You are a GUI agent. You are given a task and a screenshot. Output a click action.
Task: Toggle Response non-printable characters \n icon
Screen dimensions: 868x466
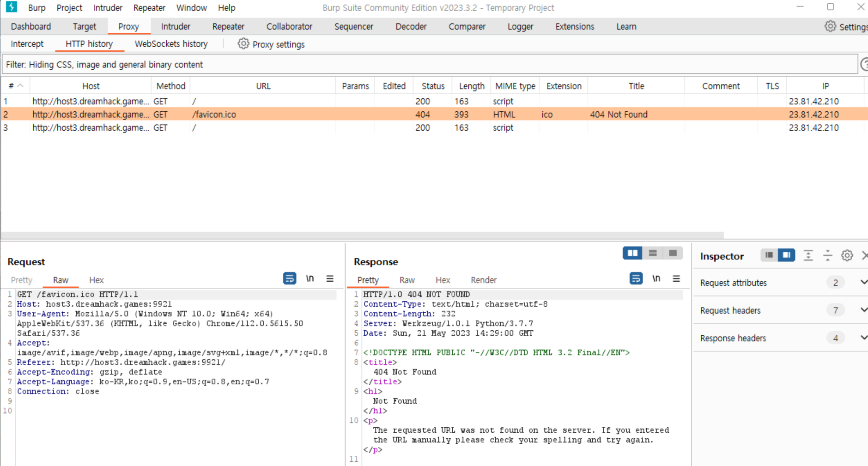coord(656,278)
